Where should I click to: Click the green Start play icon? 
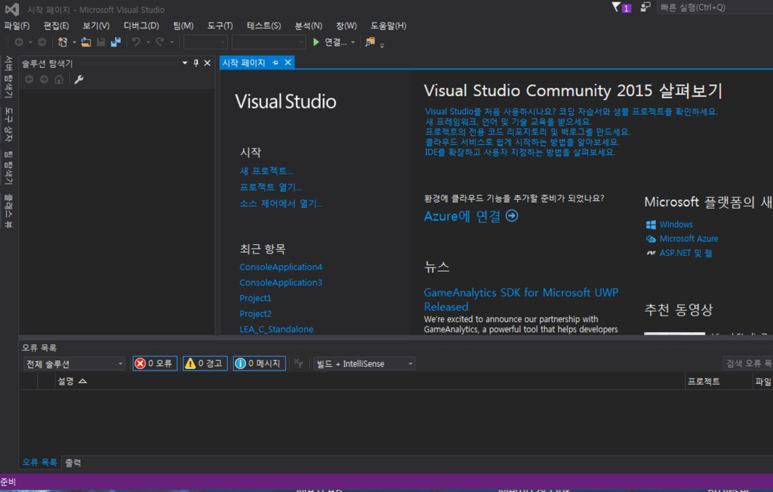pos(316,42)
